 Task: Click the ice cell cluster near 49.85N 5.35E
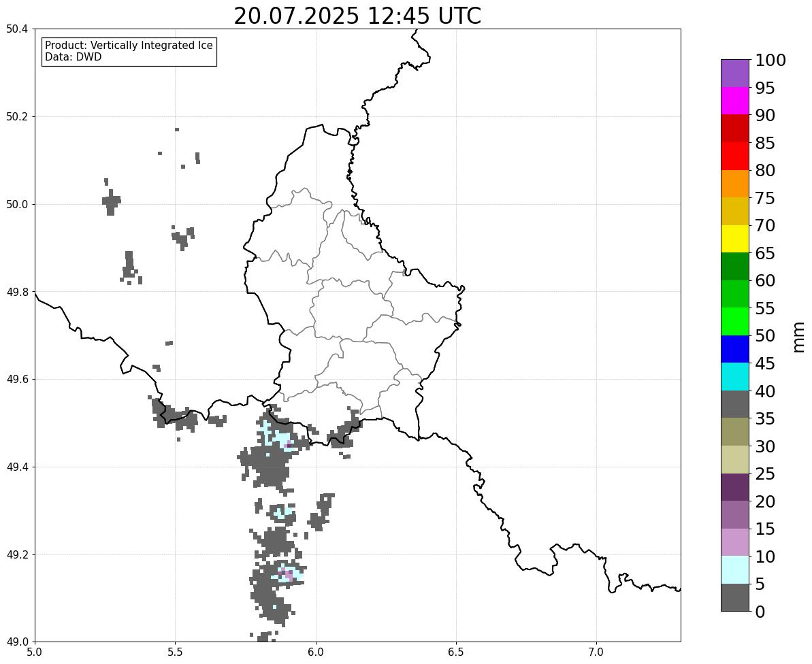(131, 268)
